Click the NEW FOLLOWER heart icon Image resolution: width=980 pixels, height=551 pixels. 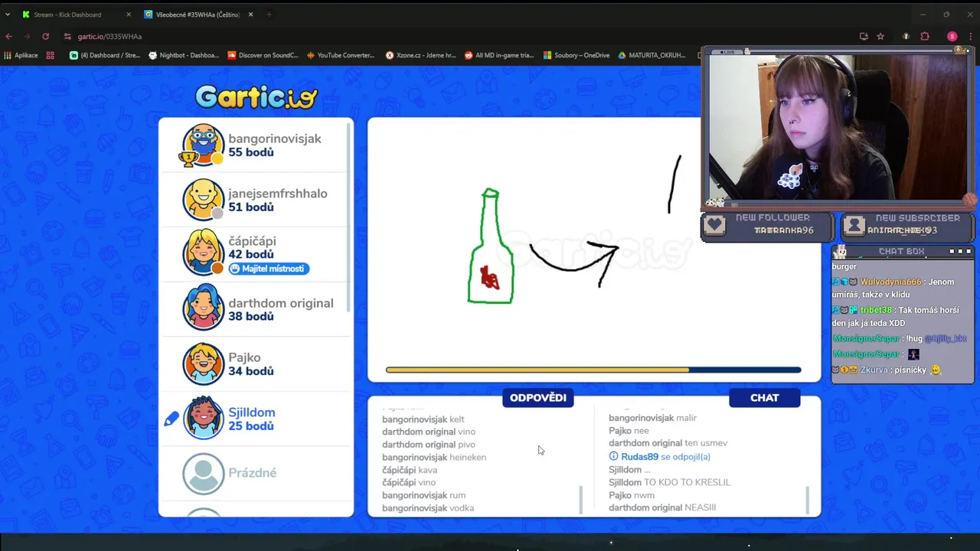click(x=714, y=225)
